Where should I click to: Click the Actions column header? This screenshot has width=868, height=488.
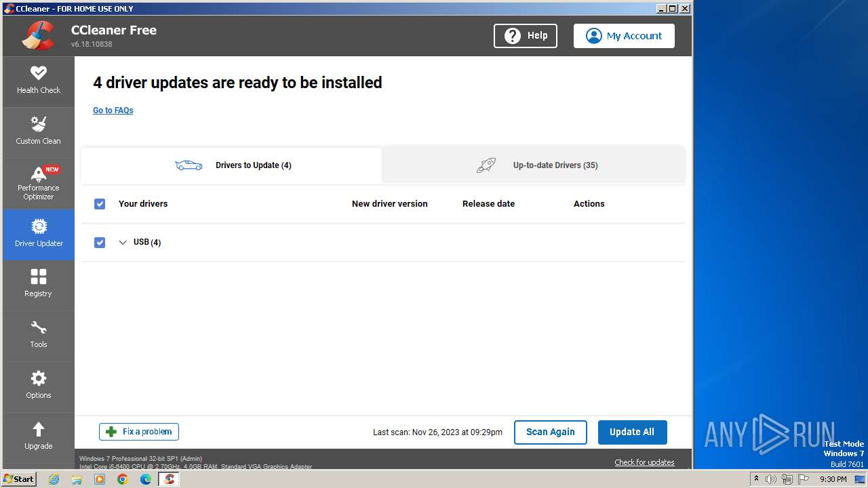click(x=589, y=204)
